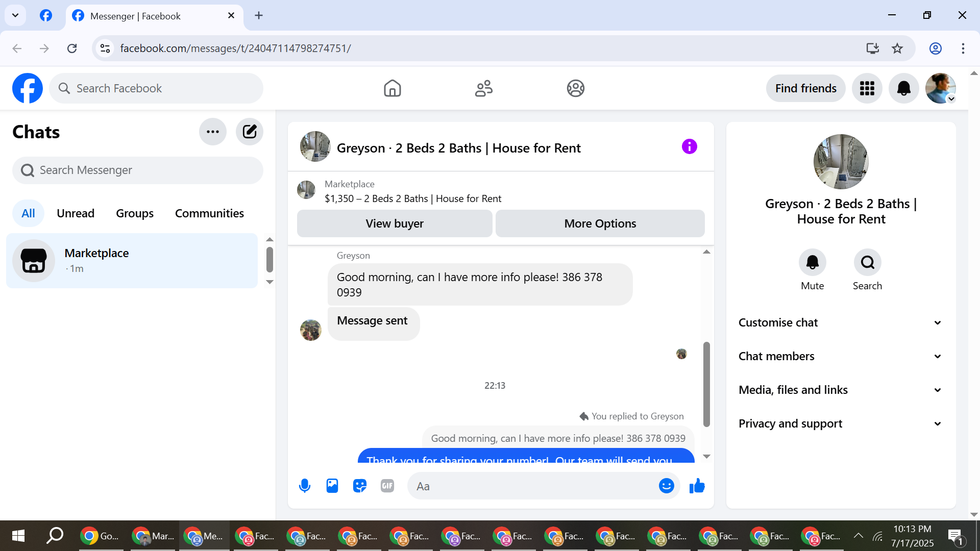Screen dimensions: 980x551
Task: Open conversation information icon
Action: point(690,147)
